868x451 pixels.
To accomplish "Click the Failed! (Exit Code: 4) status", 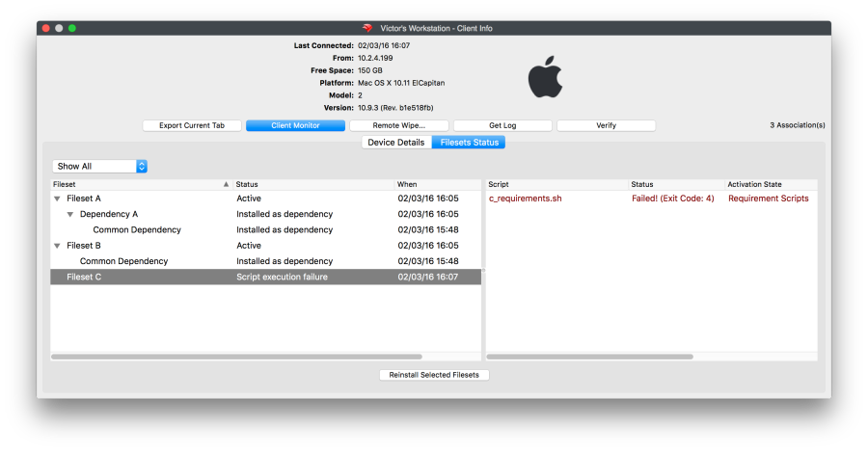I will pos(672,199).
